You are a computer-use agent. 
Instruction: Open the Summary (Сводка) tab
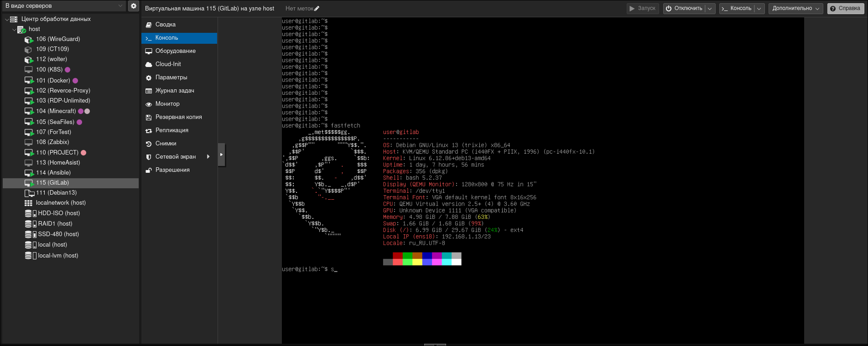click(x=179, y=25)
